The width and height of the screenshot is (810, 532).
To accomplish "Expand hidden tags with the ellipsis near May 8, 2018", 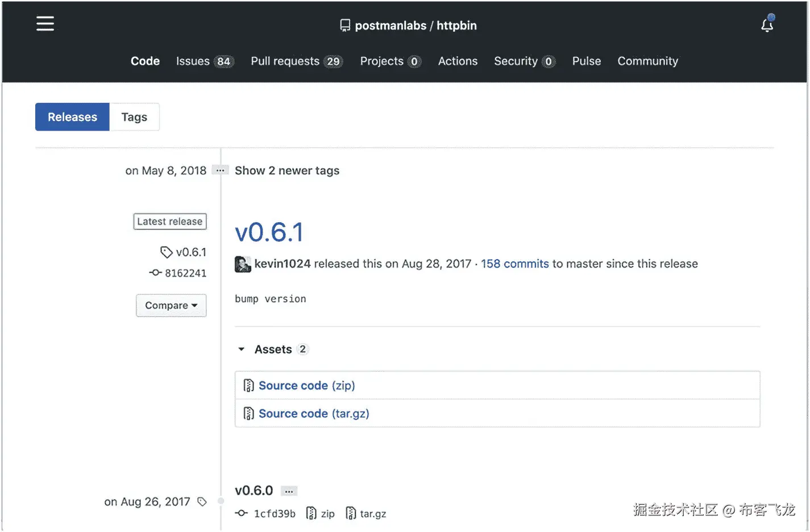I will (220, 171).
